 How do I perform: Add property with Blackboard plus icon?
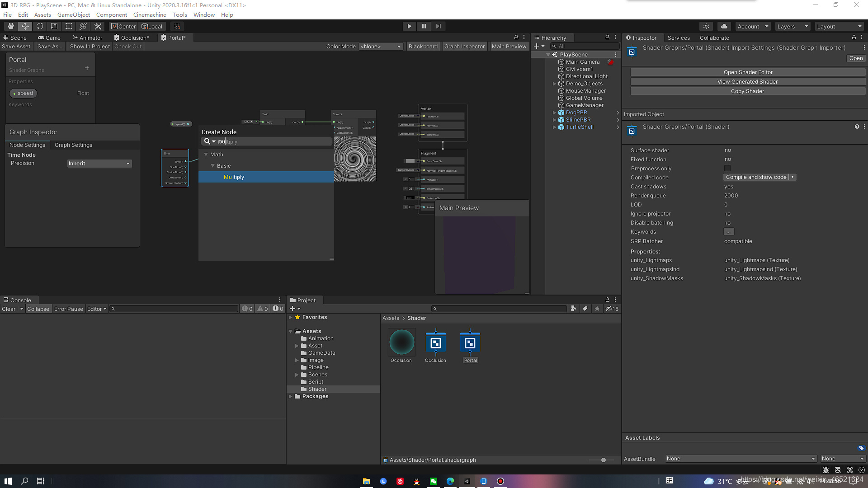(87, 68)
